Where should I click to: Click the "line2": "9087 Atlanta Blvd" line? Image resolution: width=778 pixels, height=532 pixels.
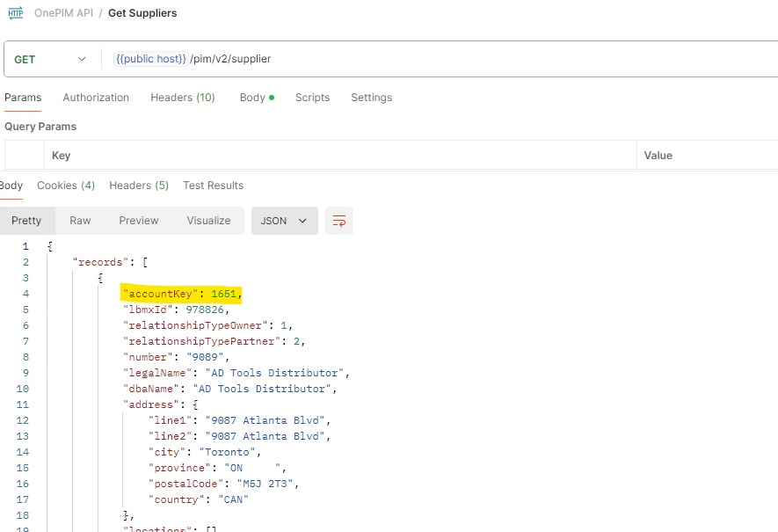coord(240,436)
